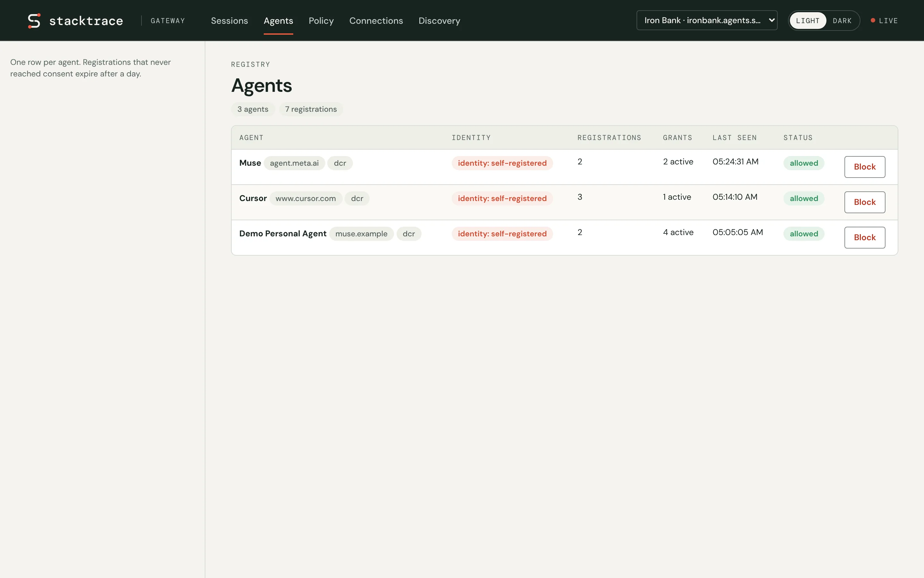Image resolution: width=924 pixels, height=578 pixels.
Task: Click the 05:24:31 AM last seen time
Action: click(735, 162)
